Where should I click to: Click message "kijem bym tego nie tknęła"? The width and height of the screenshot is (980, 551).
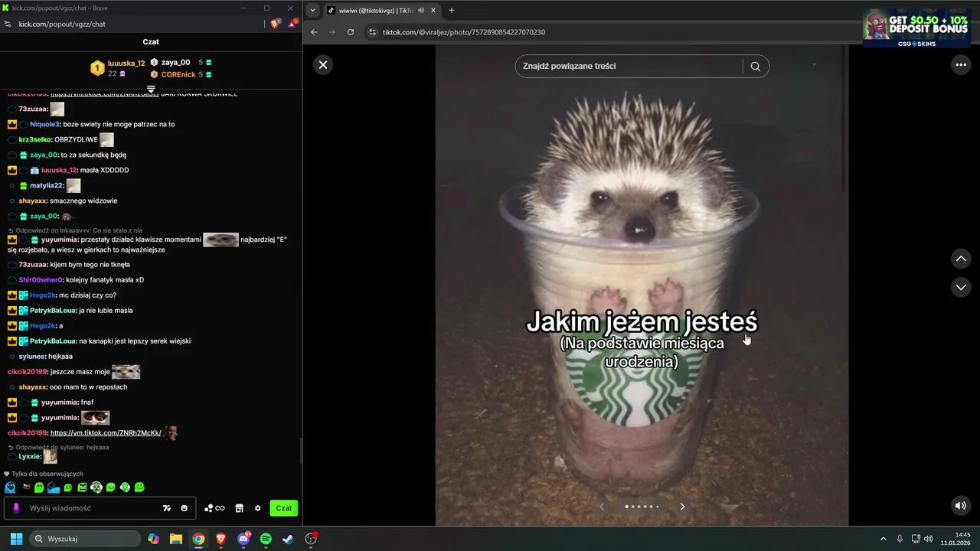90,265
